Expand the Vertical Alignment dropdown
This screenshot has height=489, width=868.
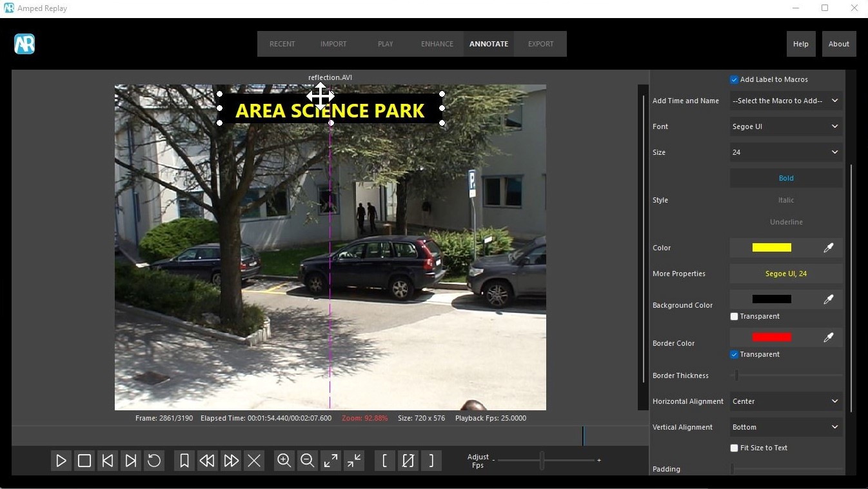point(786,427)
